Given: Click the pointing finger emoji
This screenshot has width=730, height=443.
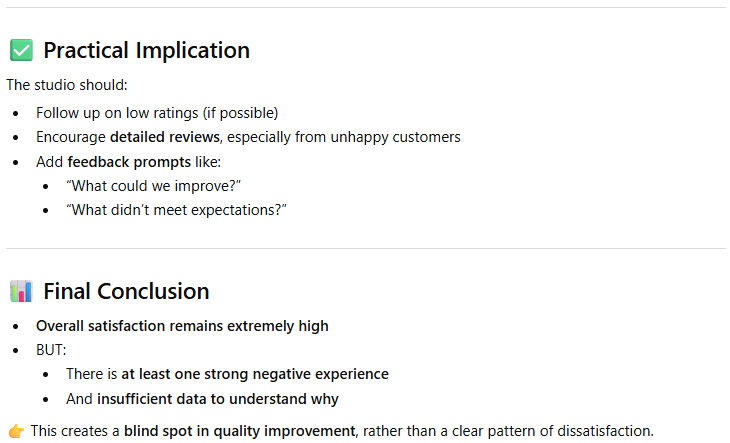Looking at the screenshot, I should [16, 431].
